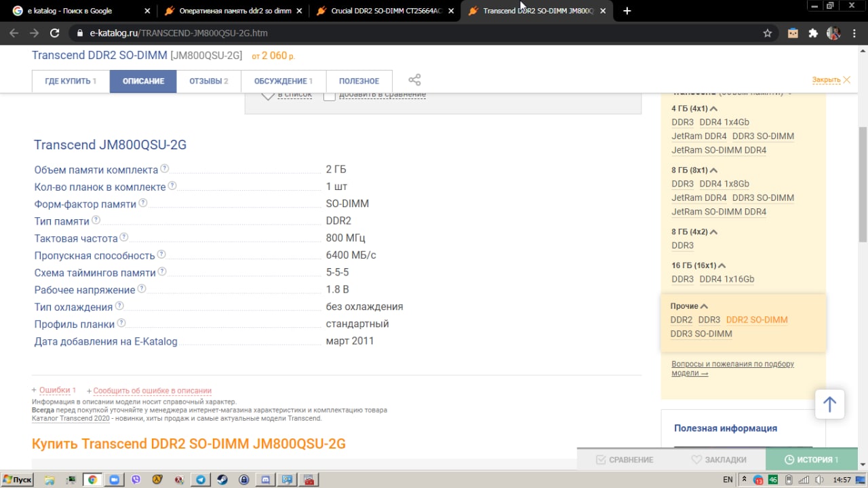Collapse the 8 ГБ (8x1) group

[714, 170]
